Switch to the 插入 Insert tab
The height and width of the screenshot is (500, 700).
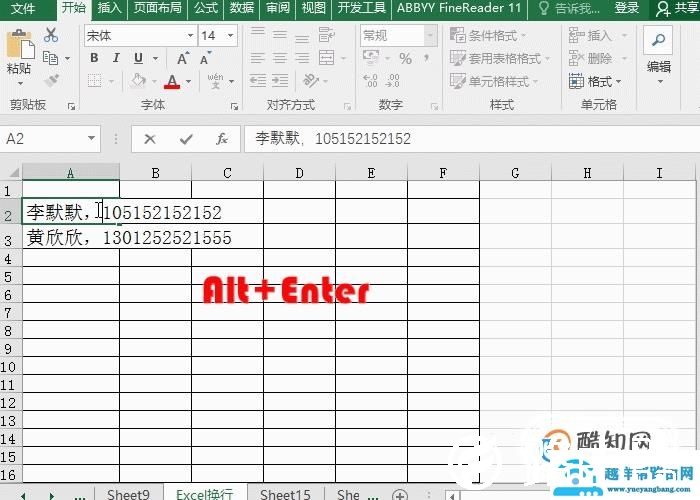[109, 8]
